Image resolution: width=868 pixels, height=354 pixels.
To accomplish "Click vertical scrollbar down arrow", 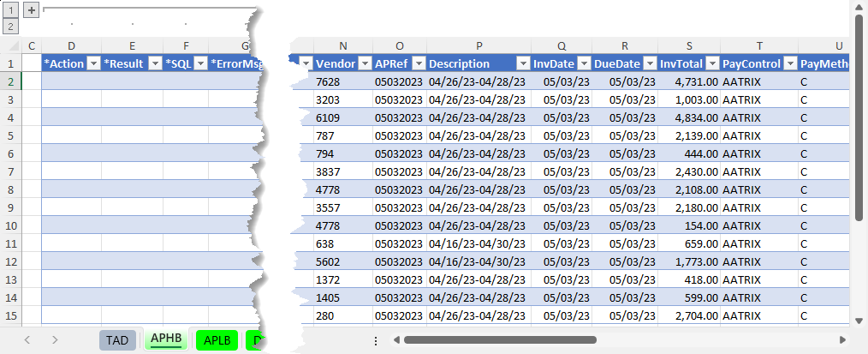I will tap(859, 321).
